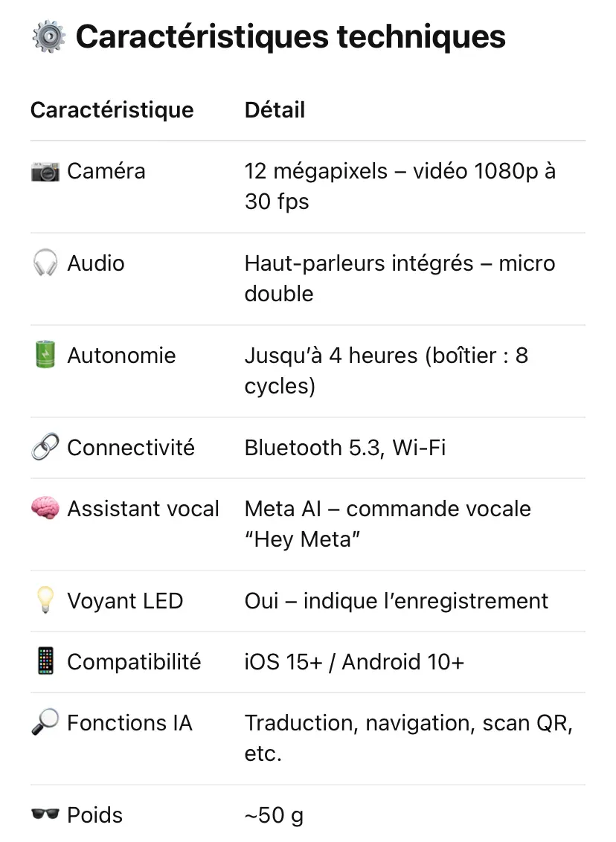Click the gear emoji beside the title
This screenshot has width=616, height=842.
click(48, 36)
